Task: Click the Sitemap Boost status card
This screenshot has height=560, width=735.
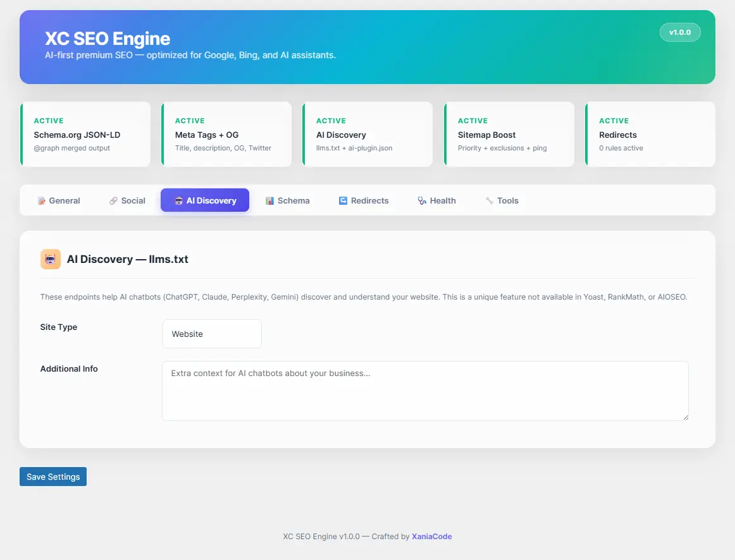Action: coord(509,135)
